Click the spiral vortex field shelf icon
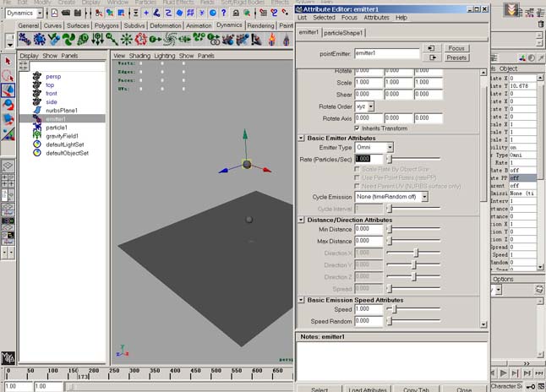Viewport: 546px width, 392px height. (170, 40)
